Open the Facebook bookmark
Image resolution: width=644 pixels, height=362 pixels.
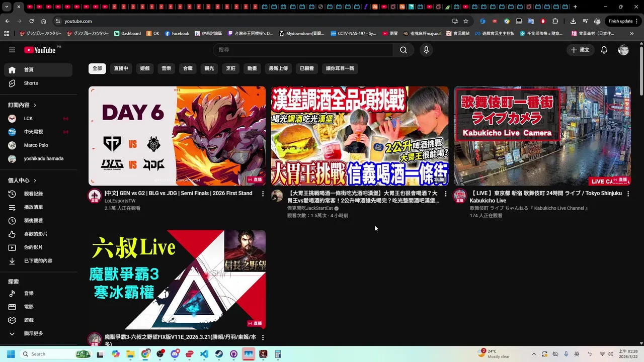click(177, 33)
